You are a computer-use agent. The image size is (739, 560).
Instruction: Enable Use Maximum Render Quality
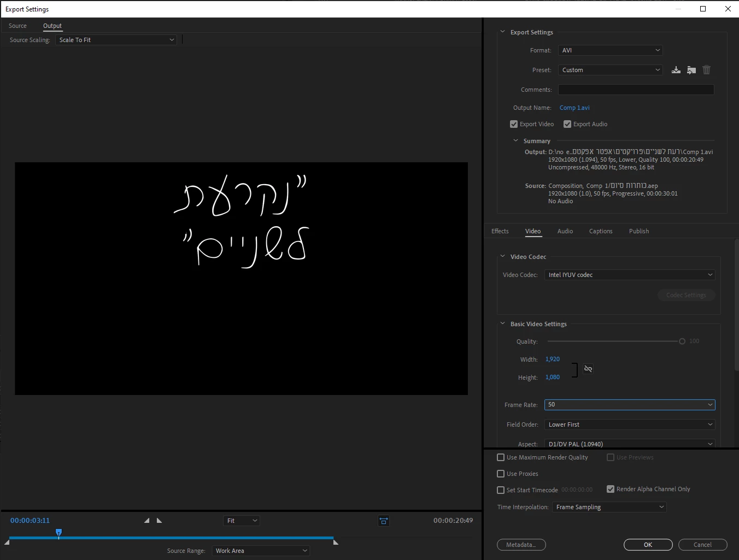pos(501,457)
